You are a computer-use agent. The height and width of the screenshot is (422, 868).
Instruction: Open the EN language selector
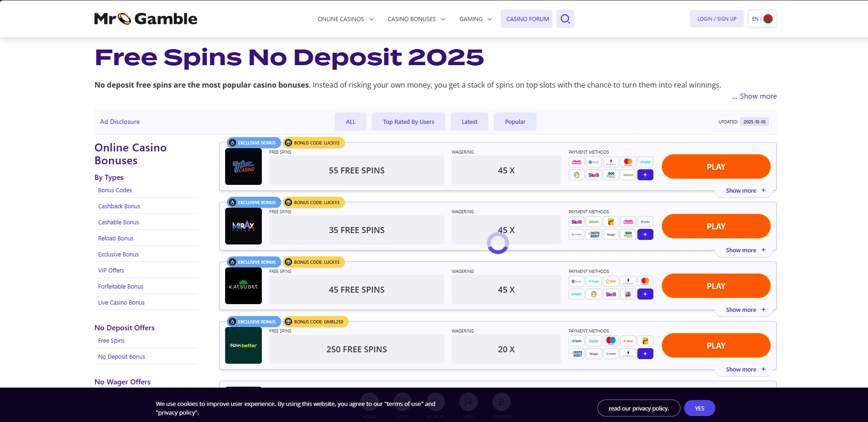(762, 19)
